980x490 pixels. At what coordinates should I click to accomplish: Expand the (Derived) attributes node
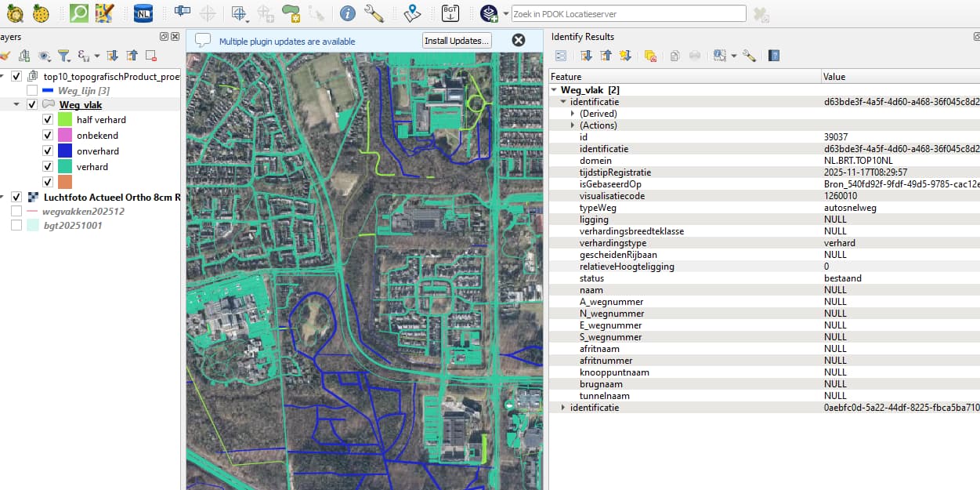(x=573, y=114)
